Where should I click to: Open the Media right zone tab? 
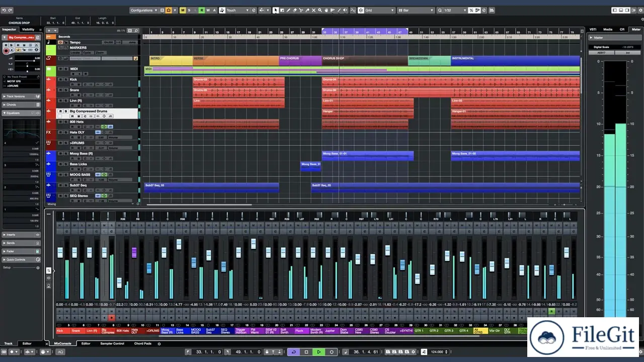608,30
